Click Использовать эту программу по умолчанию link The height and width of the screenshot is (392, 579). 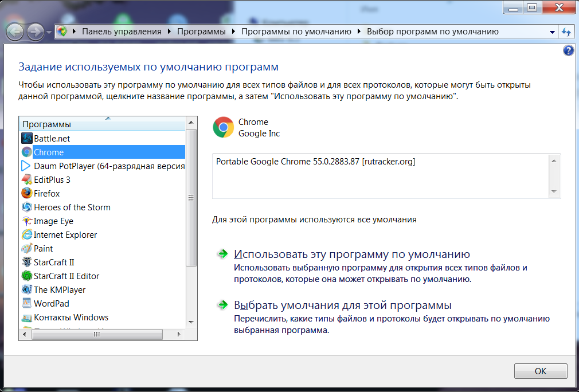click(x=352, y=254)
